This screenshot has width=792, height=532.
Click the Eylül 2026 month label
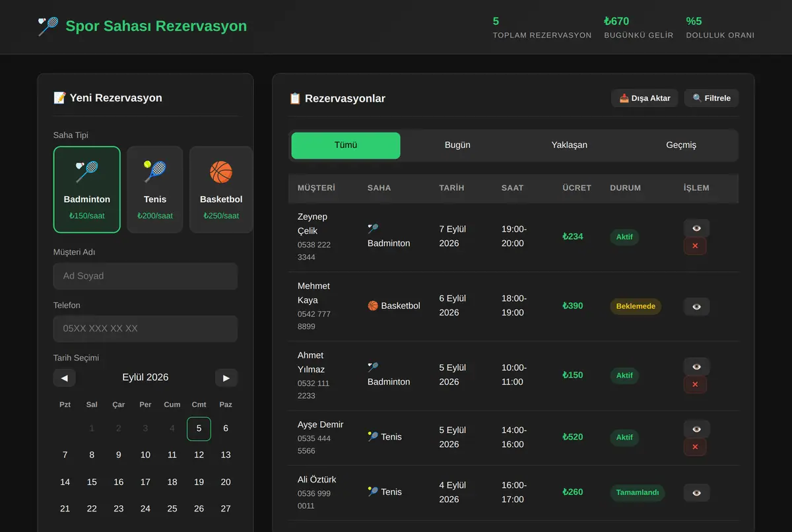point(145,378)
